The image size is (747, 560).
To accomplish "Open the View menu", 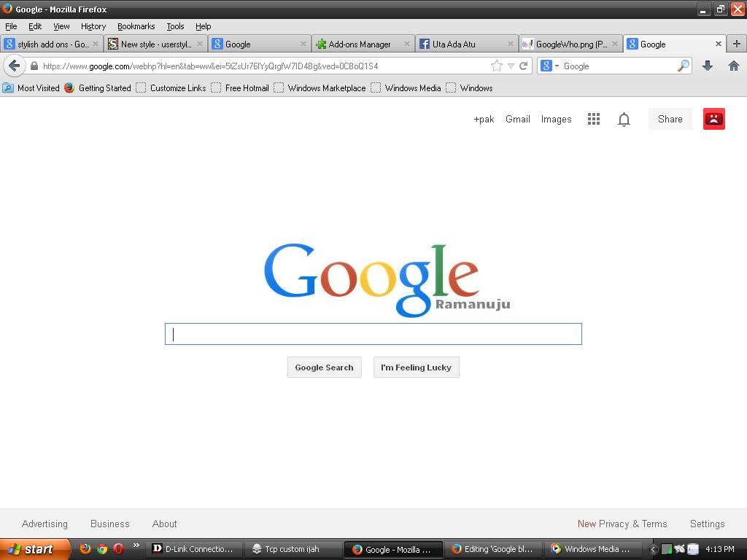I will coord(61,26).
